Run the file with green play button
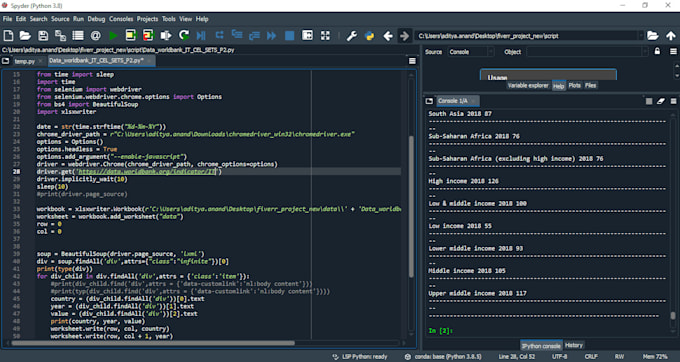Image resolution: width=680 pixels, height=362 pixels. pyautogui.click(x=113, y=36)
